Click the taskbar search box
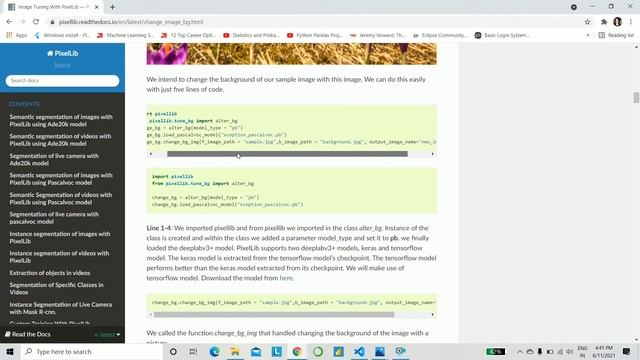This screenshot has width=640, height=360. pos(91,351)
